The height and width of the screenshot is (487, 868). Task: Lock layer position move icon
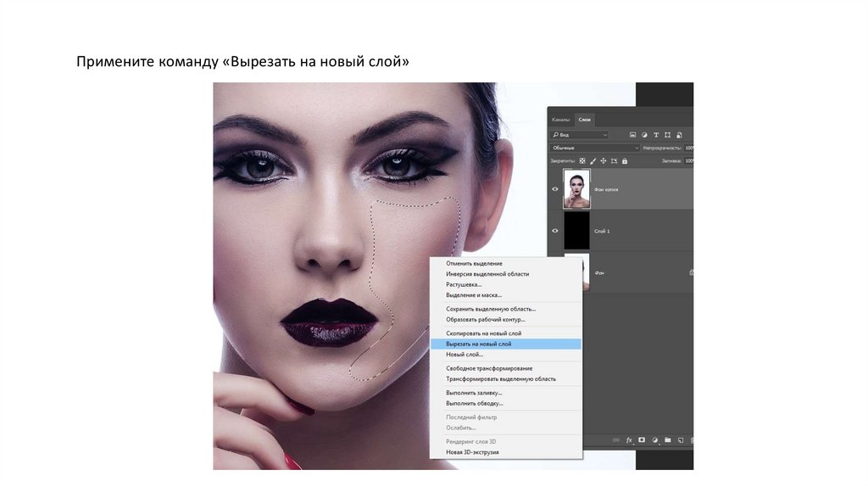pyautogui.click(x=602, y=160)
